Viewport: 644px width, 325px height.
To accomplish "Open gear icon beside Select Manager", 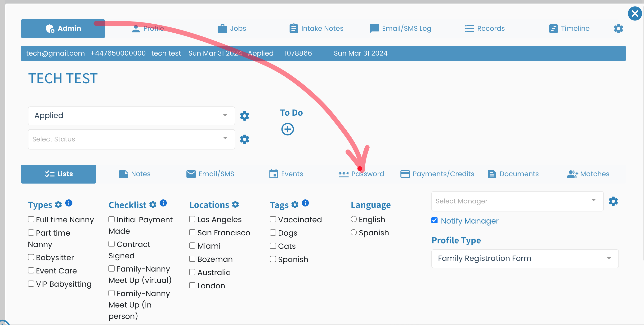I will [x=613, y=201].
